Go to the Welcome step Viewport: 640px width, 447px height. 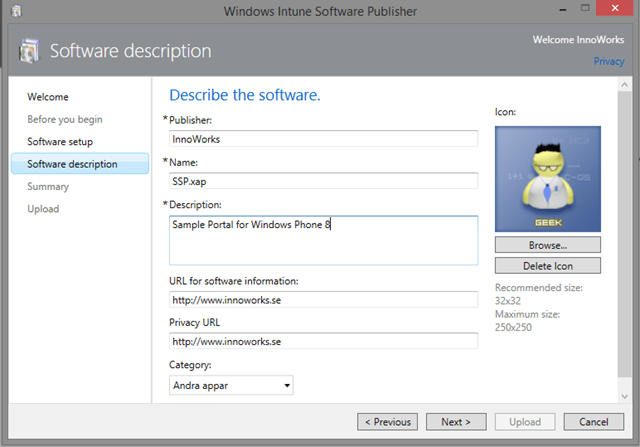(x=48, y=97)
